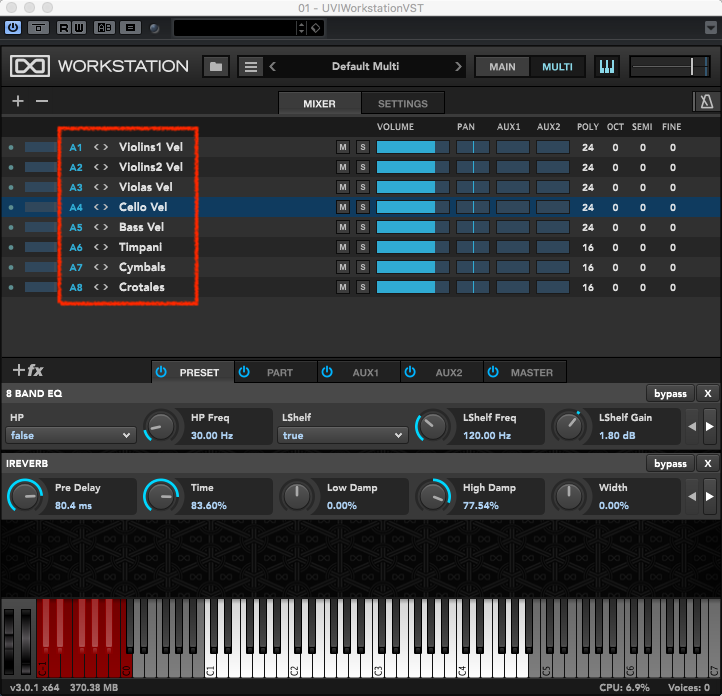Solo the Violins1 Vel part

click(x=363, y=147)
